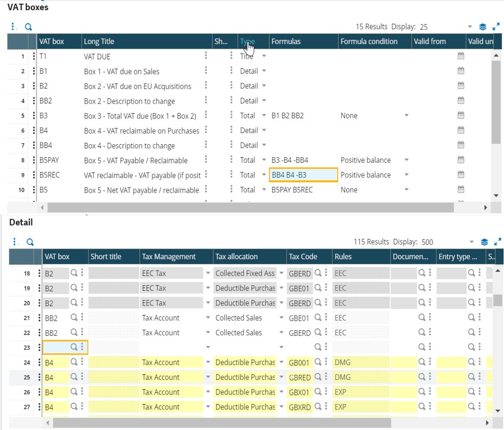Screen dimensions: 504x430
Task: Sort by the Type column header
Action: tap(247, 41)
